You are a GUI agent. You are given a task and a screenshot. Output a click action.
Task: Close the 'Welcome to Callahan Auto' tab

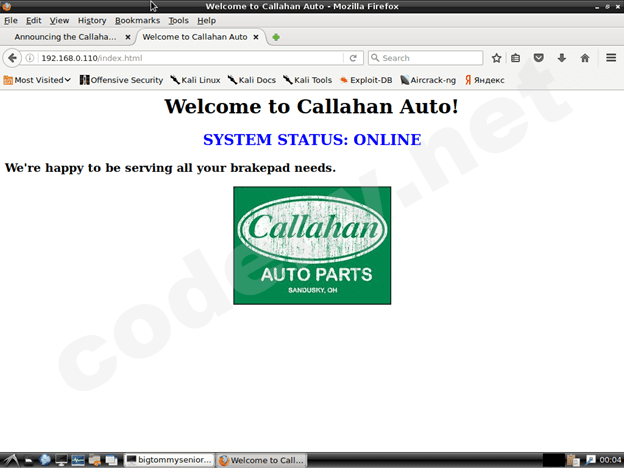pos(256,37)
